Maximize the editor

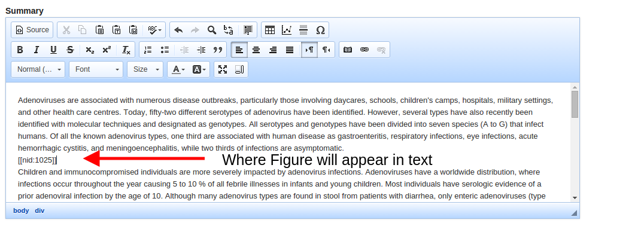coord(223,69)
